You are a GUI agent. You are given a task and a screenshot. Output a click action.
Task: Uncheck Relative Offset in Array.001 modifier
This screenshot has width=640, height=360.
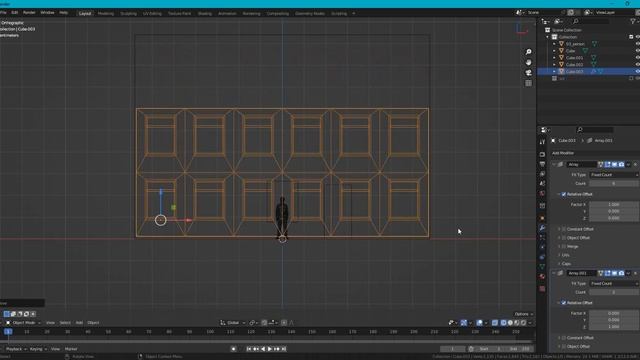click(564, 303)
